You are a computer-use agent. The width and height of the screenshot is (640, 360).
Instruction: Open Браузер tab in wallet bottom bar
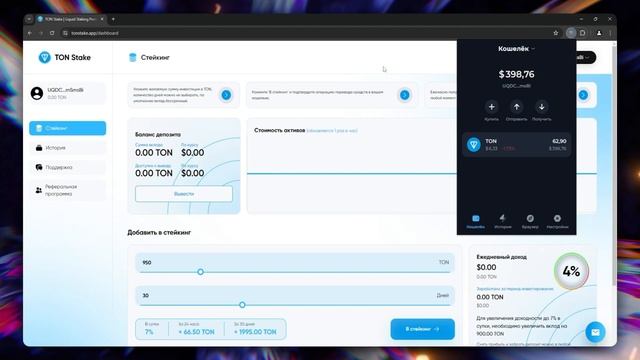[x=530, y=222]
